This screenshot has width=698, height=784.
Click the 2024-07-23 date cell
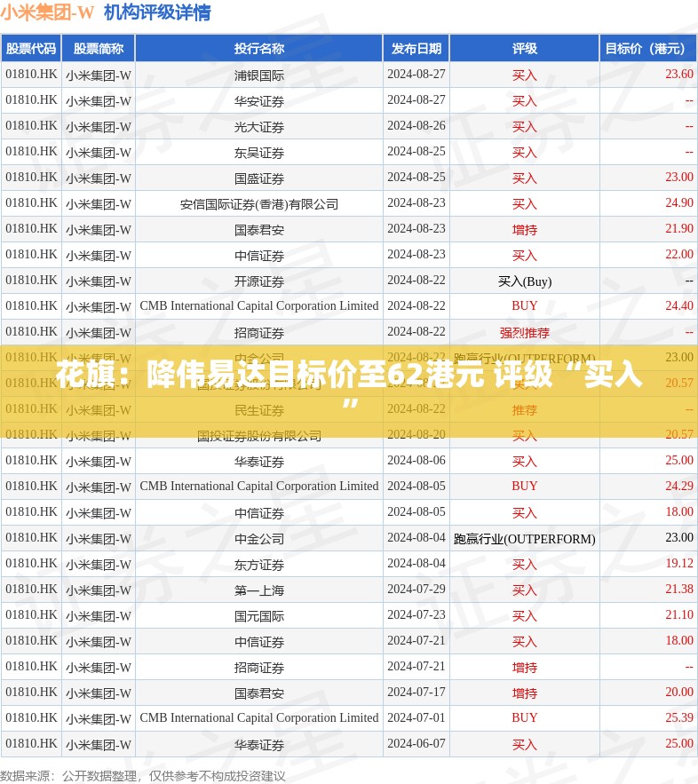click(x=416, y=614)
